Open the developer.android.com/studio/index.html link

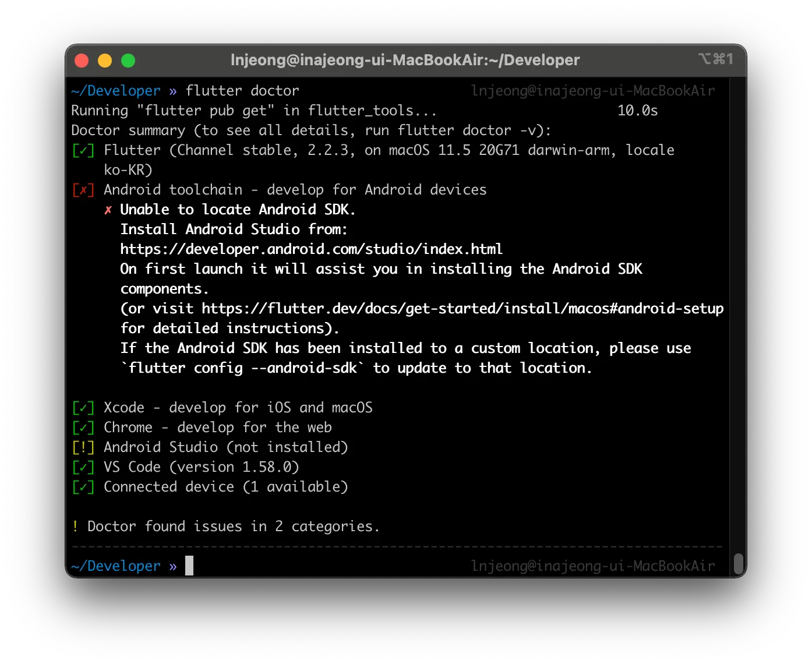tap(312, 249)
